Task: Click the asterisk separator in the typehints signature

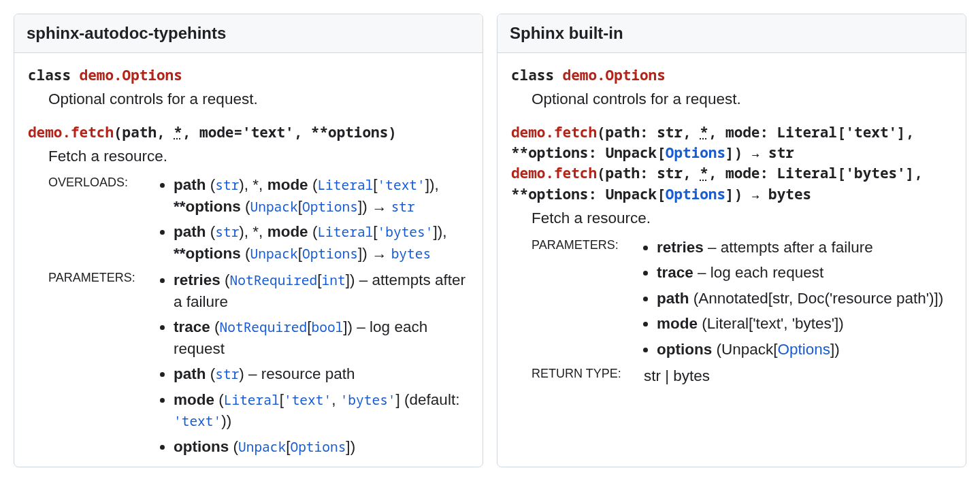Action: (178, 133)
